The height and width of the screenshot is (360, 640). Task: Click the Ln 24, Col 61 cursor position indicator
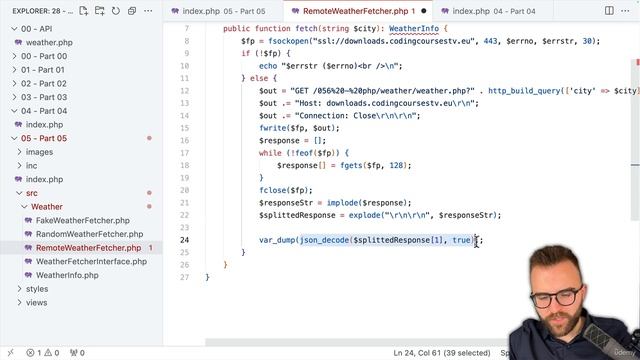pos(442,353)
